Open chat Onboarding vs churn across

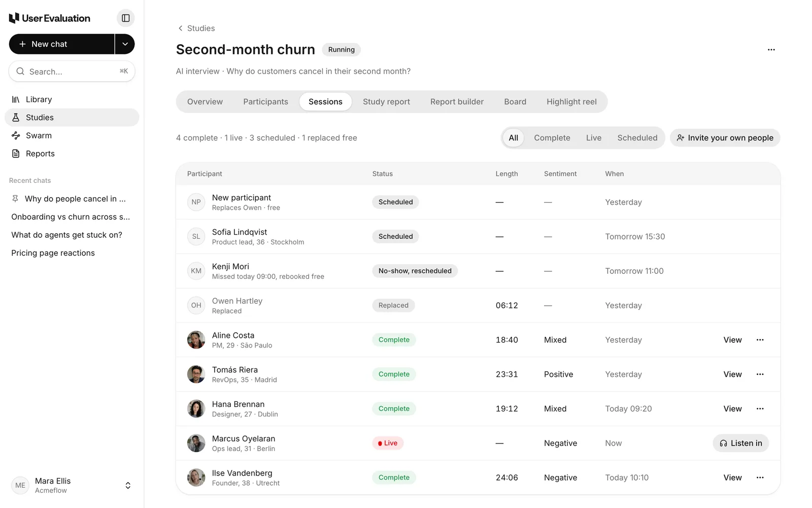[72, 217]
